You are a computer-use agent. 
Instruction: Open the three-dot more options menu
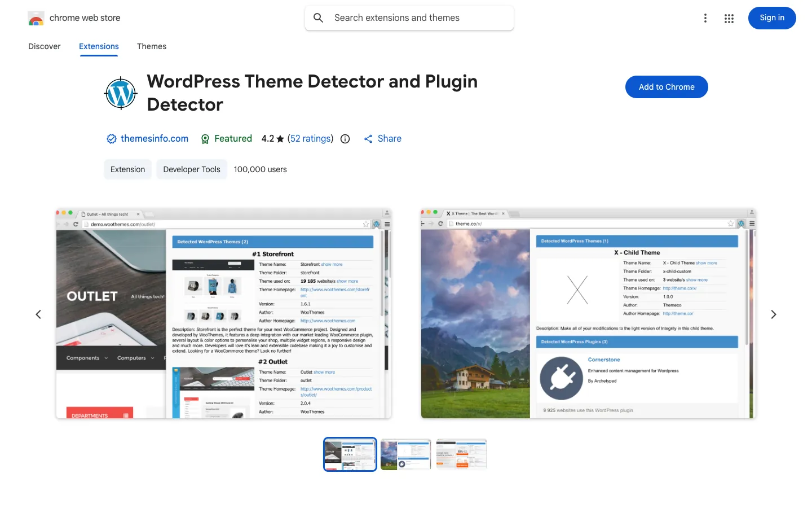click(x=705, y=18)
